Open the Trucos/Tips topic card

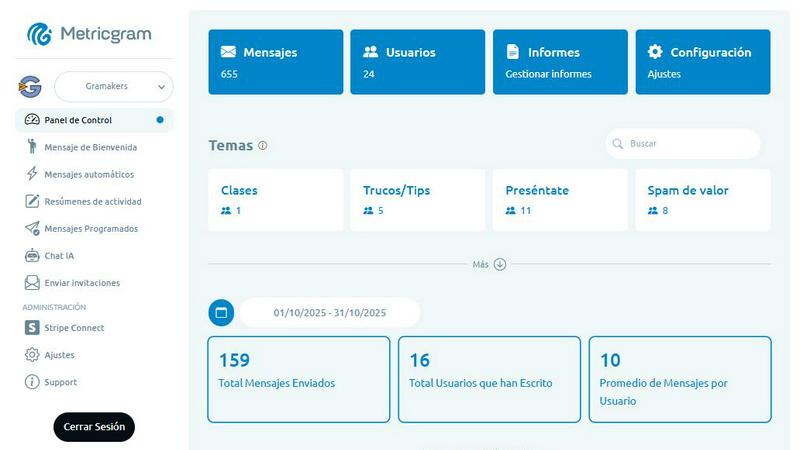coord(417,200)
